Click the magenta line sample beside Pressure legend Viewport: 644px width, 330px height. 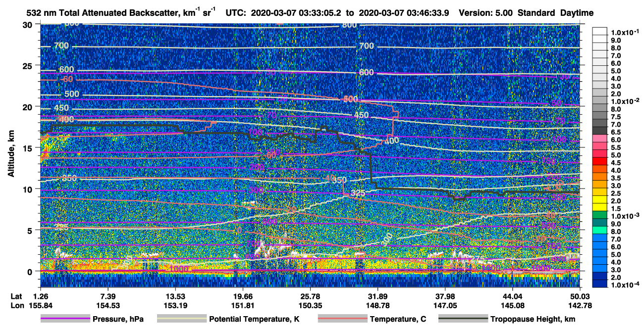[x=65, y=319]
